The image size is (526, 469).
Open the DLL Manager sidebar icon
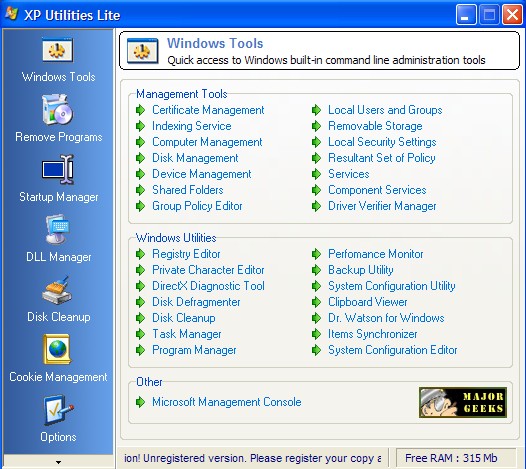(57, 229)
